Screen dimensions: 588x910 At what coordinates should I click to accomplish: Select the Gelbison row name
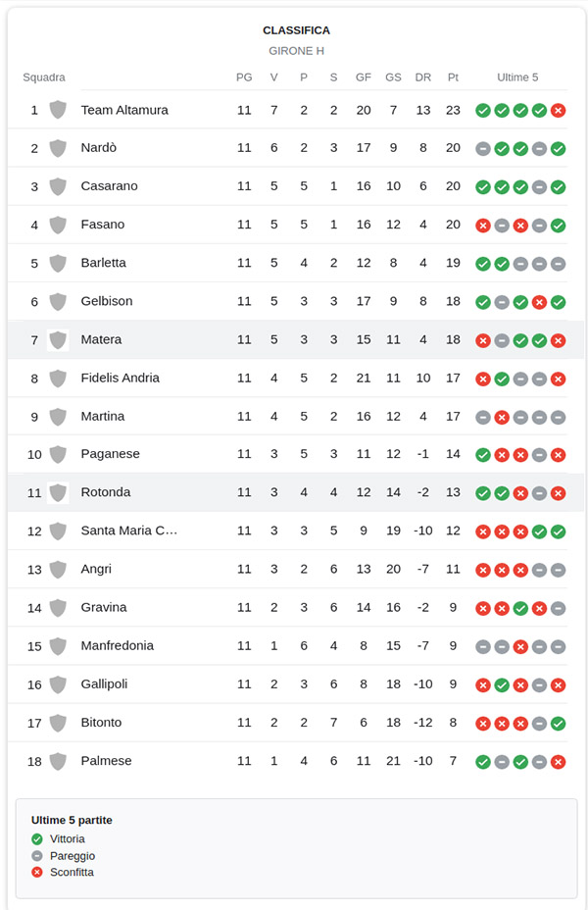click(x=107, y=301)
